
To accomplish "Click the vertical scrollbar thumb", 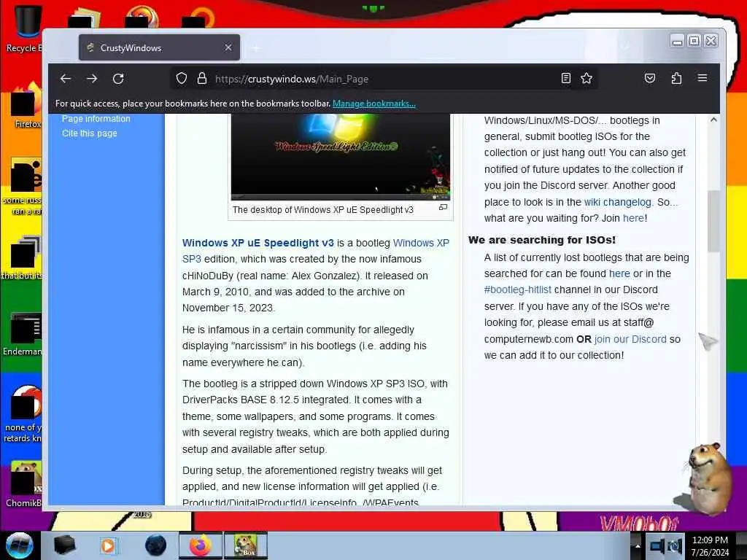I will (x=713, y=220).
